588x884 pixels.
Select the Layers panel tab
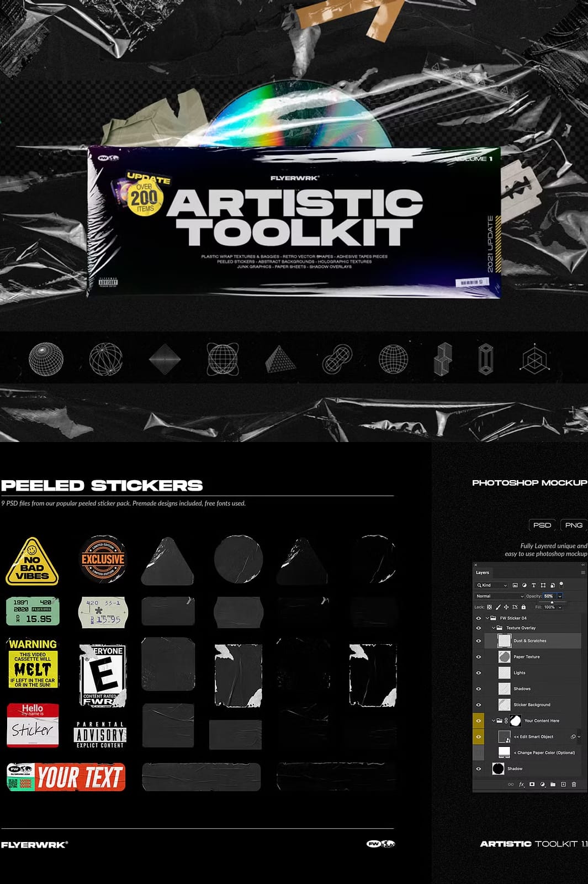[483, 572]
